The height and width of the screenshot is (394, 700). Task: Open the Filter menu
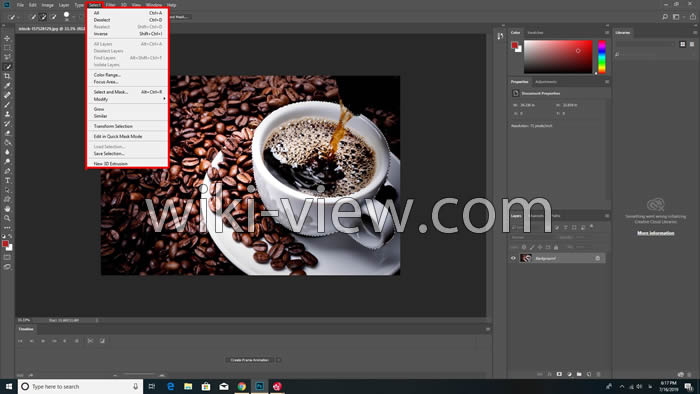point(111,5)
